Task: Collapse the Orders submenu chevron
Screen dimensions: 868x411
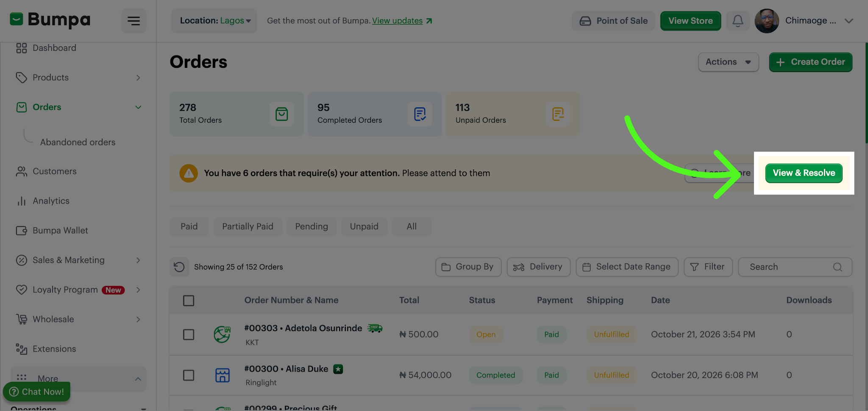Action: tap(138, 107)
